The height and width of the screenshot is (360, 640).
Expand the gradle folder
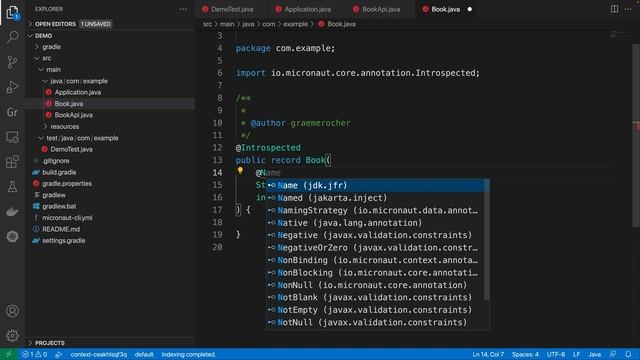[x=111, y=47]
